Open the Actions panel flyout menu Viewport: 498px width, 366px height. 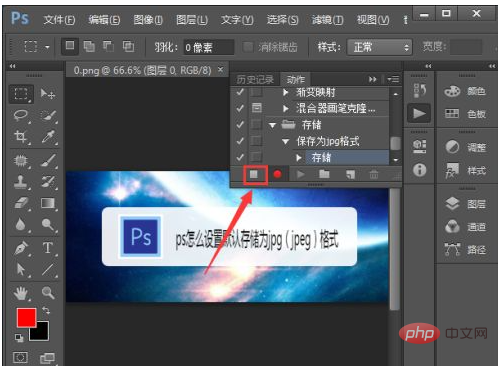click(x=393, y=79)
